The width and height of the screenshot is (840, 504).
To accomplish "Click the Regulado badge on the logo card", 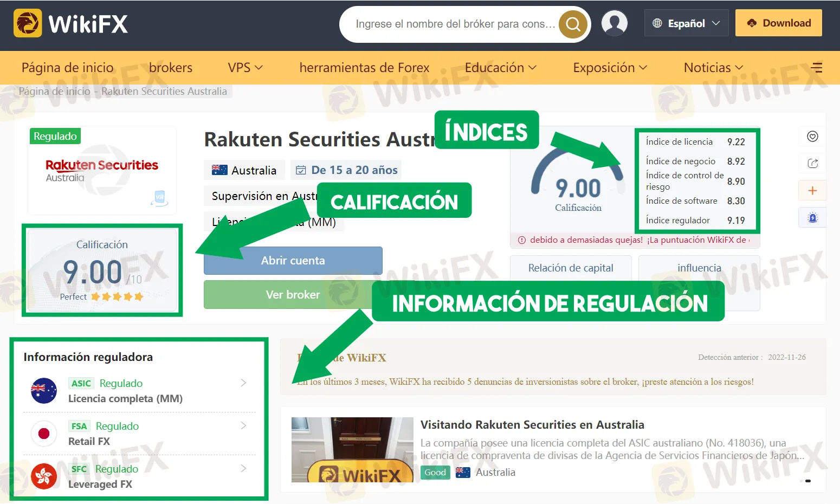I will tap(55, 136).
